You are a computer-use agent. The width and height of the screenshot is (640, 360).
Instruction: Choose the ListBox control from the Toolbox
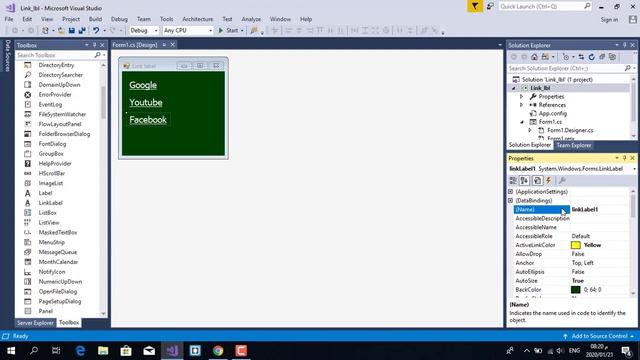[x=47, y=213]
